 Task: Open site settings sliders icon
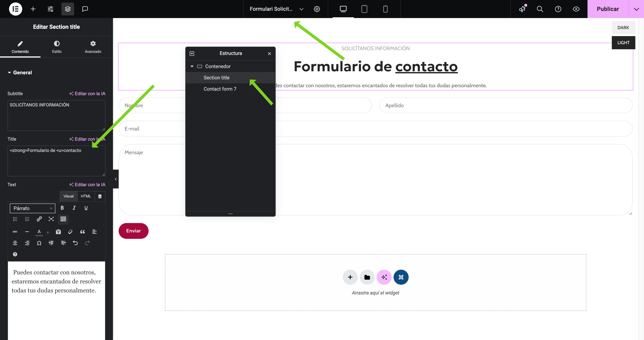[x=50, y=9]
